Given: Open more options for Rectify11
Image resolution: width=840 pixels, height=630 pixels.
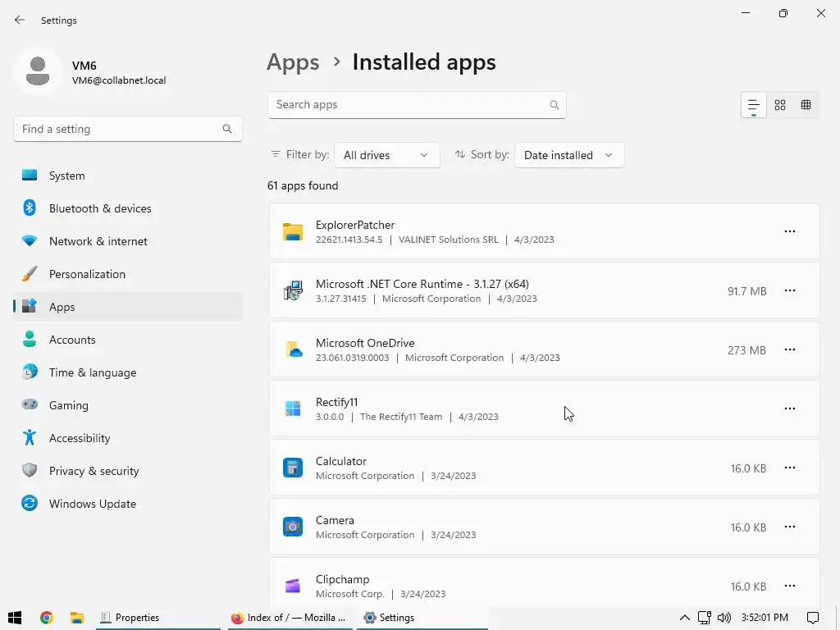Looking at the screenshot, I should click(789, 409).
